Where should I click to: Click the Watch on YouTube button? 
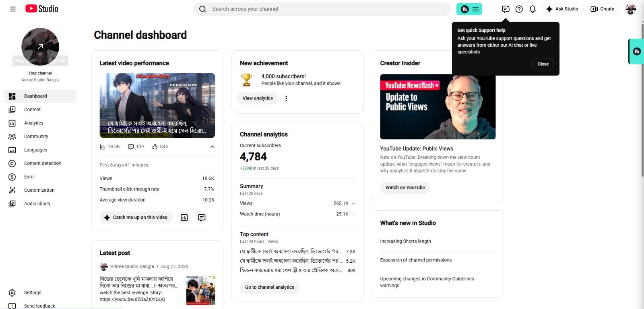[405, 188]
